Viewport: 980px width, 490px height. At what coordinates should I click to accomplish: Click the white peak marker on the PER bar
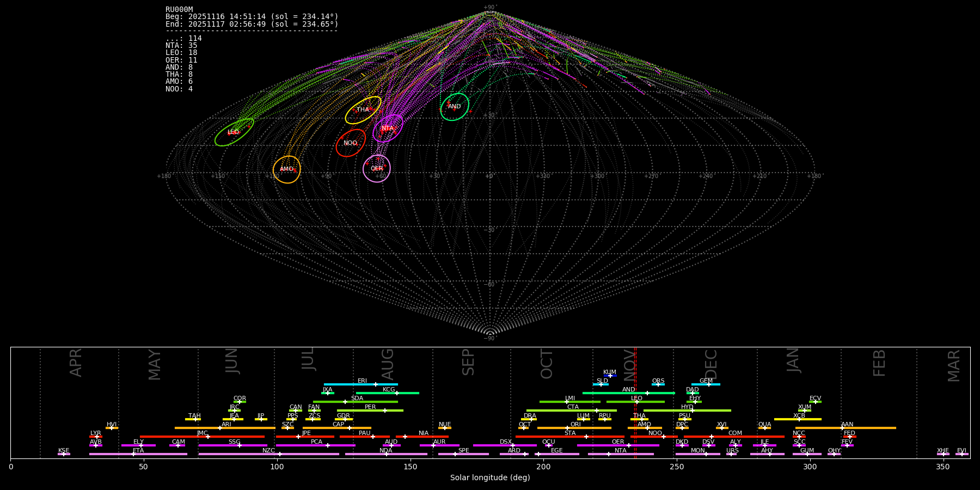point(385,411)
